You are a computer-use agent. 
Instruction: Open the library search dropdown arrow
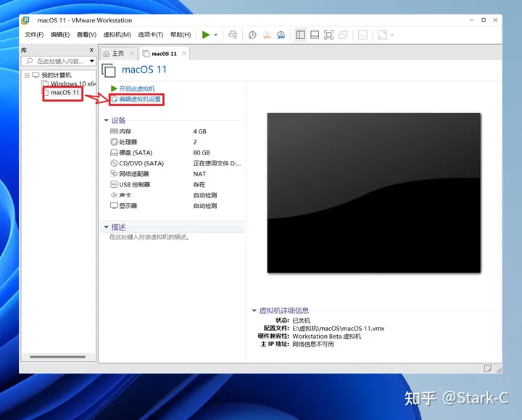[91, 61]
